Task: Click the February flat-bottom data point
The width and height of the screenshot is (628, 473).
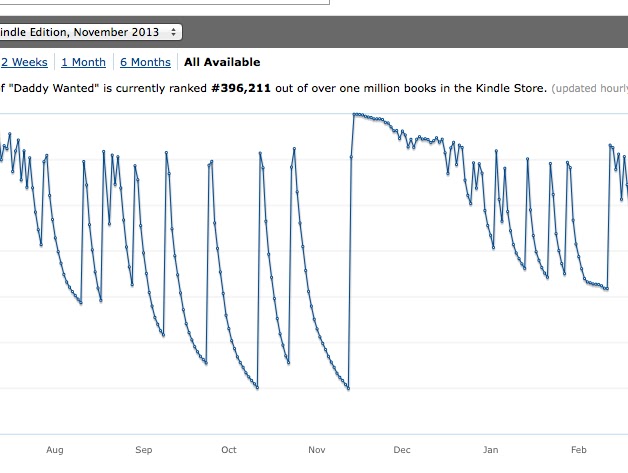Action: click(607, 288)
